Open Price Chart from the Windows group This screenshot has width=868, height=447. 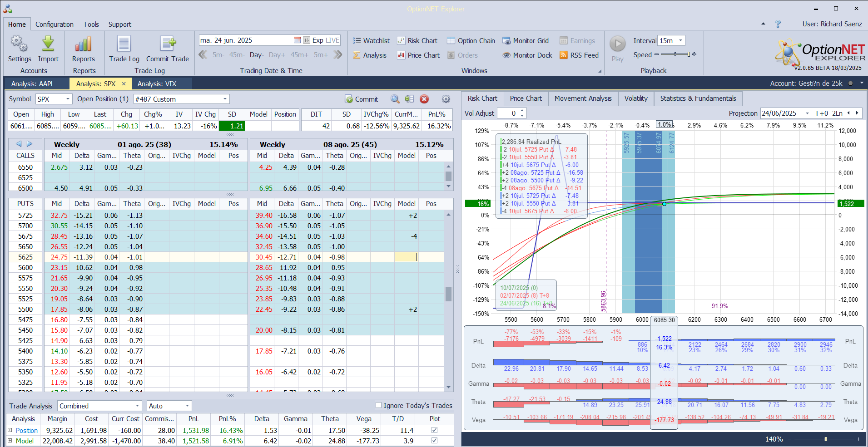pos(418,55)
